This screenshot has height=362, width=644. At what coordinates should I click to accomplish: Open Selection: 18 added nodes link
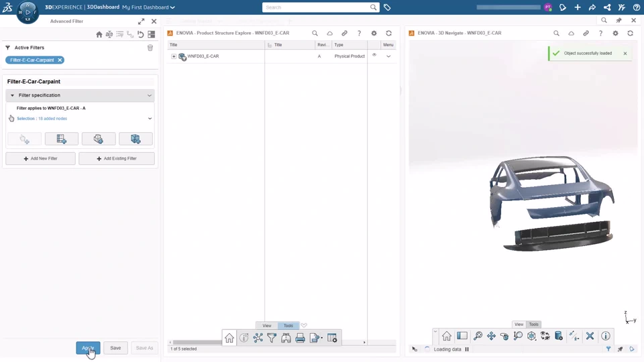click(x=42, y=119)
